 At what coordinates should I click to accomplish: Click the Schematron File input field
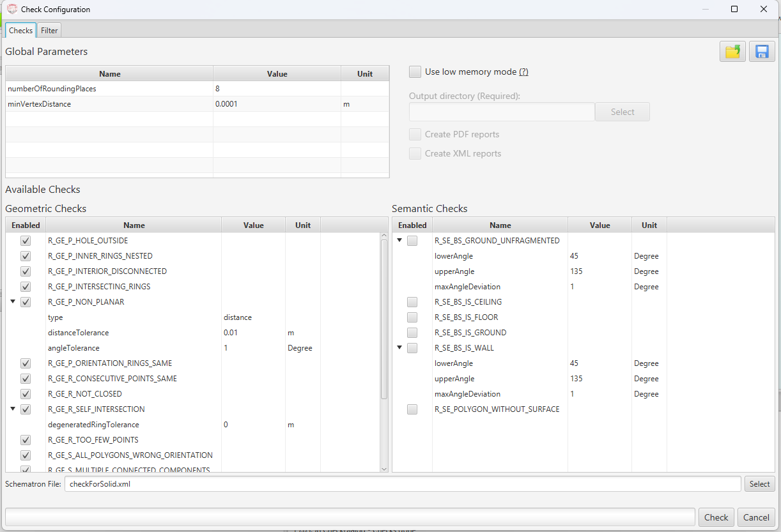coord(403,484)
